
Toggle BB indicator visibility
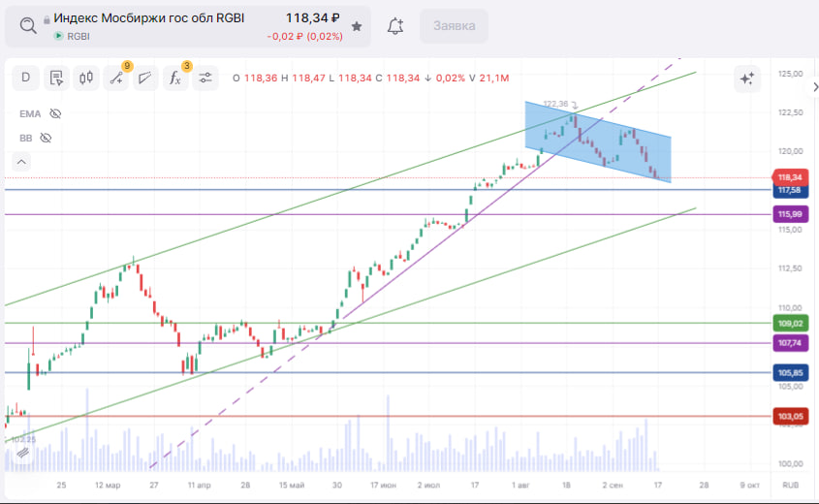[x=46, y=138]
